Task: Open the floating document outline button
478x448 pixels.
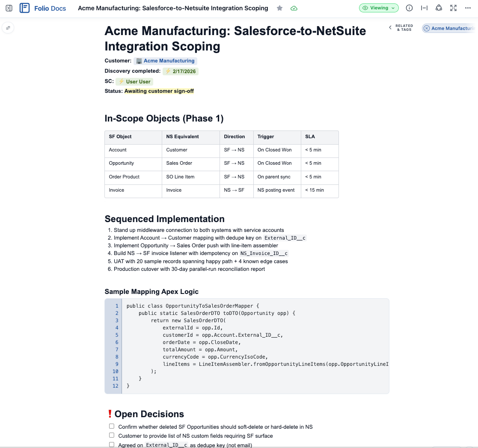Action: pos(9,27)
